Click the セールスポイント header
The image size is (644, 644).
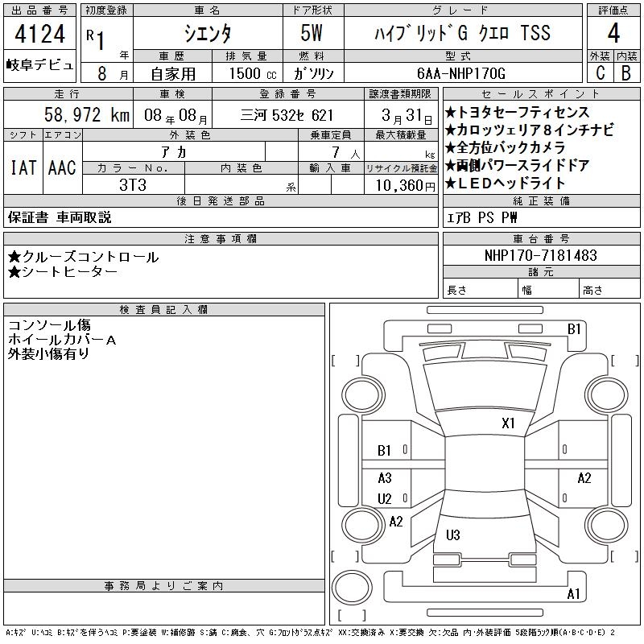tap(541, 94)
